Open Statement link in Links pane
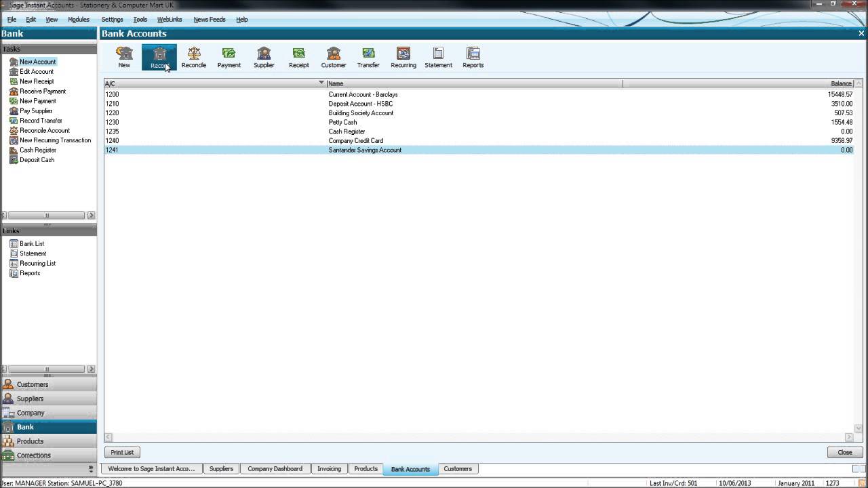Image resolution: width=868 pixels, height=488 pixels. (x=33, y=253)
